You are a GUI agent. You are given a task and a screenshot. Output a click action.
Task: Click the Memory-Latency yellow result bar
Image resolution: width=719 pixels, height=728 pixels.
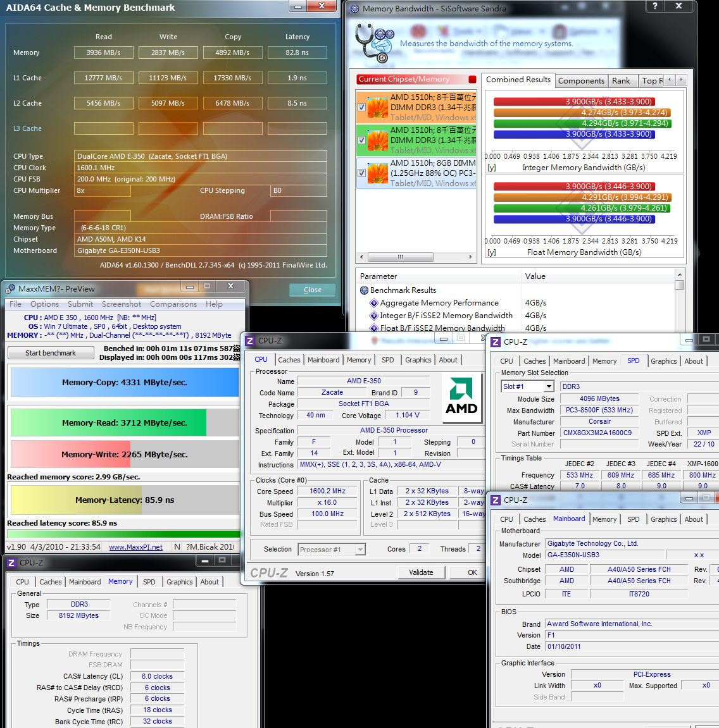(76, 500)
